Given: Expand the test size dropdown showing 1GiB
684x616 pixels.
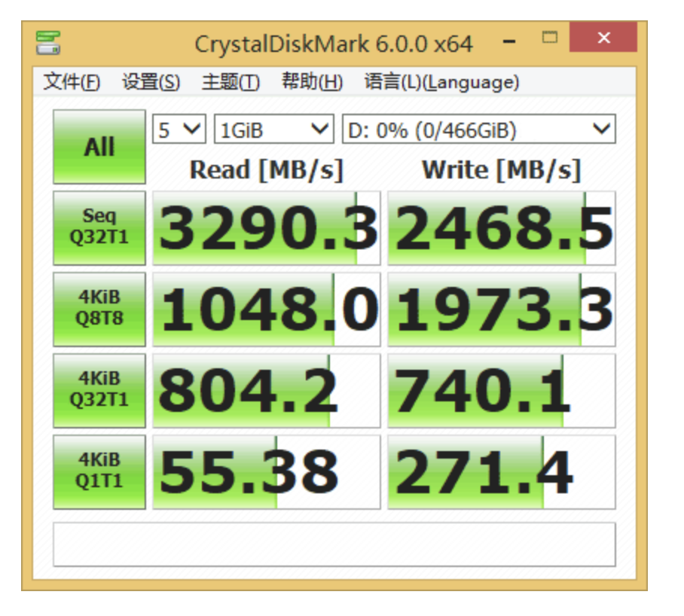Looking at the screenshot, I should click(274, 129).
